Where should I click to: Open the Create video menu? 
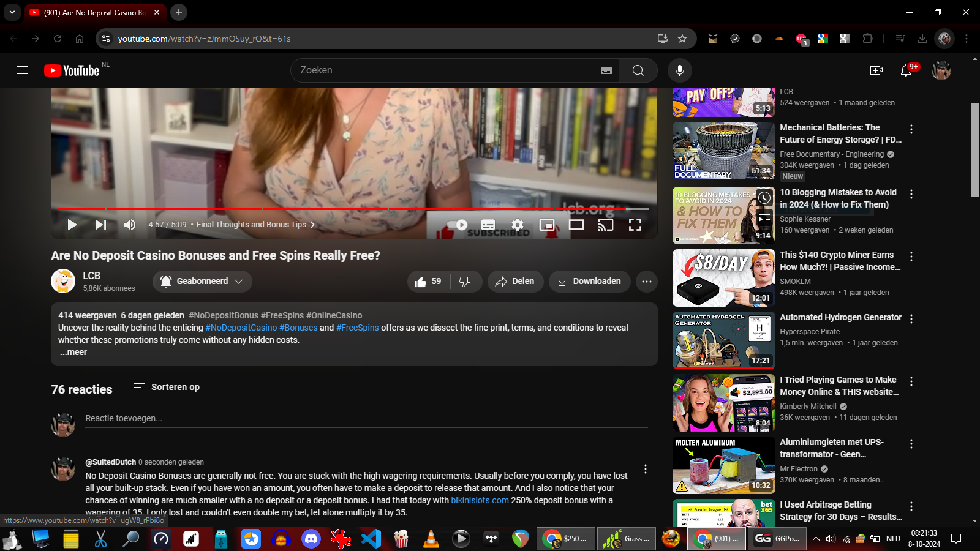pyautogui.click(x=876, y=70)
